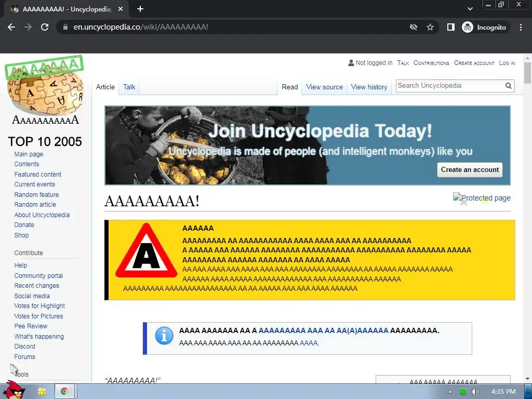Open the Shop sidebar link
Image resolution: width=532 pixels, height=399 pixels.
(x=21, y=235)
